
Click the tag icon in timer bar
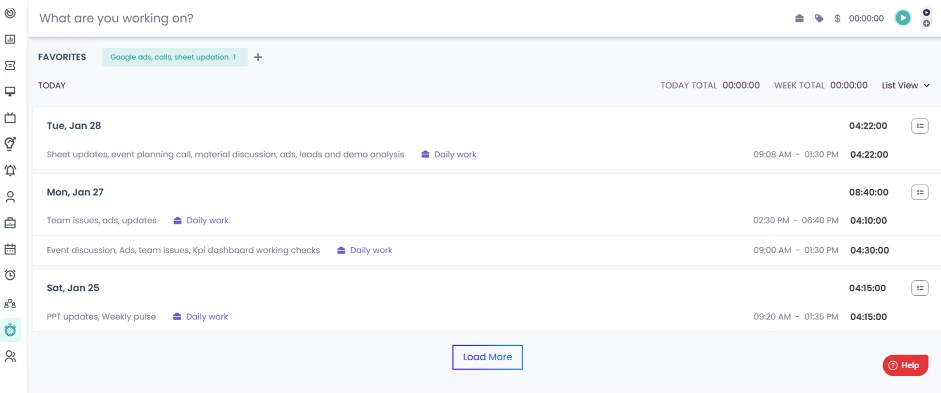point(819,19)
